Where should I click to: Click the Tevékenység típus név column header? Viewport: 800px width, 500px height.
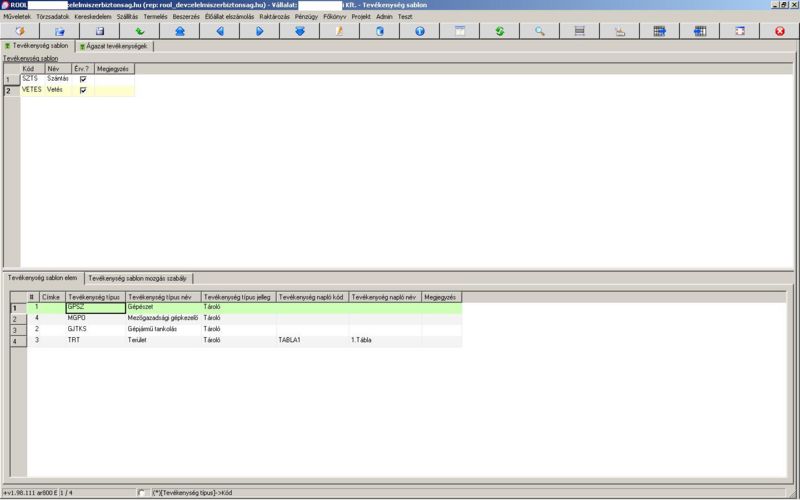coord(163,297)
